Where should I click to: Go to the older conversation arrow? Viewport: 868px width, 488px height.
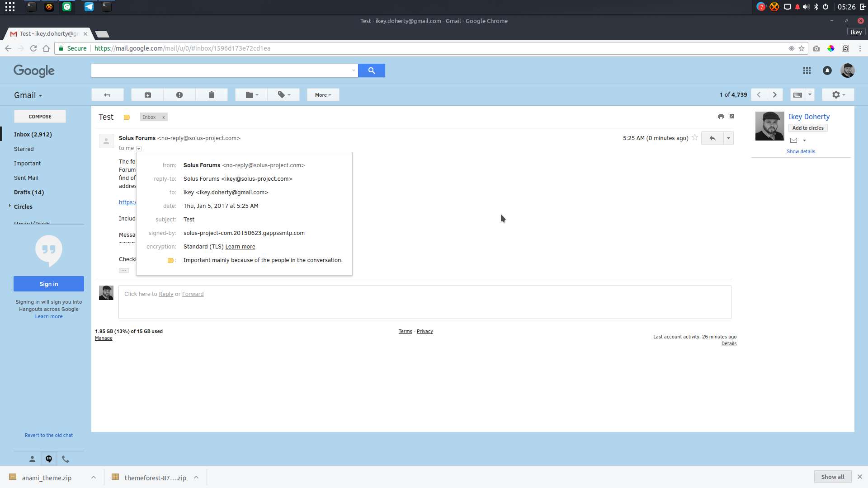click(775, 95)
